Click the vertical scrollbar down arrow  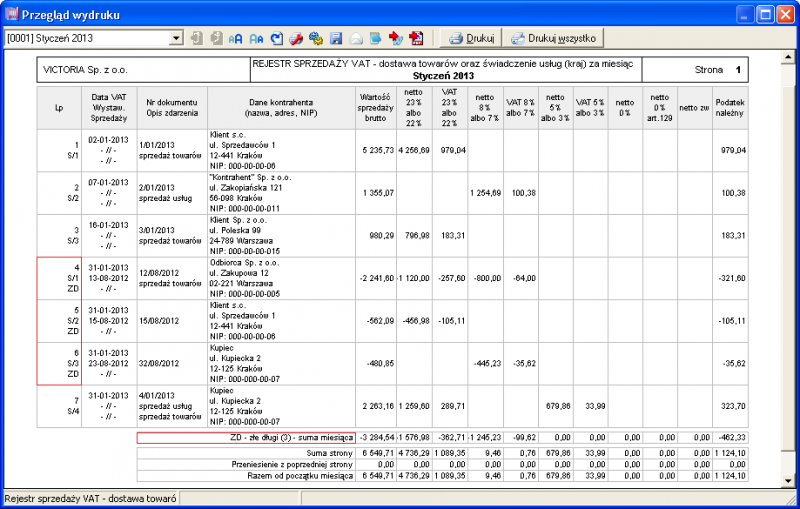tap(788, 480)
